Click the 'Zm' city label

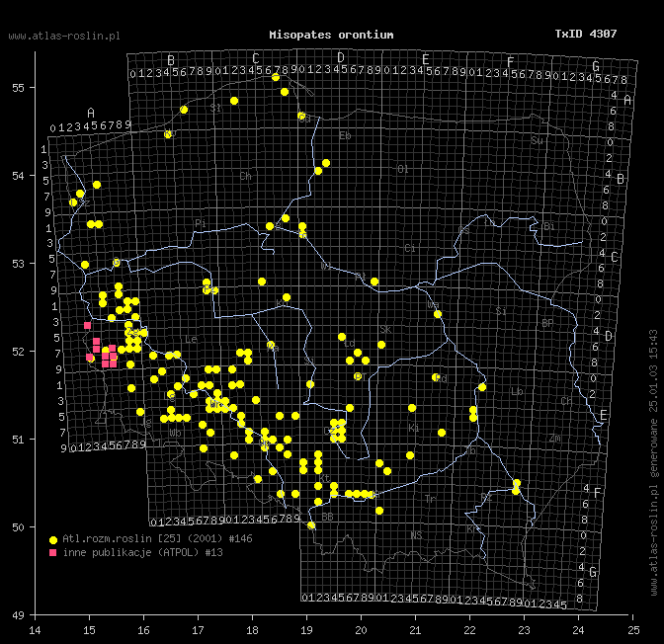pyautogui.click(x=555, y=439)
